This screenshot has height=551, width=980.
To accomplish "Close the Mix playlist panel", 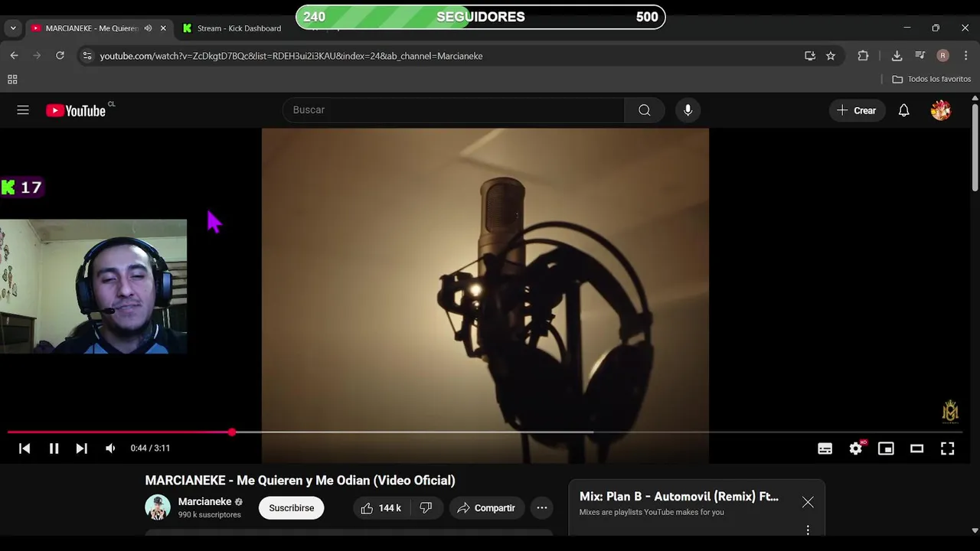I will coord(808,503).
